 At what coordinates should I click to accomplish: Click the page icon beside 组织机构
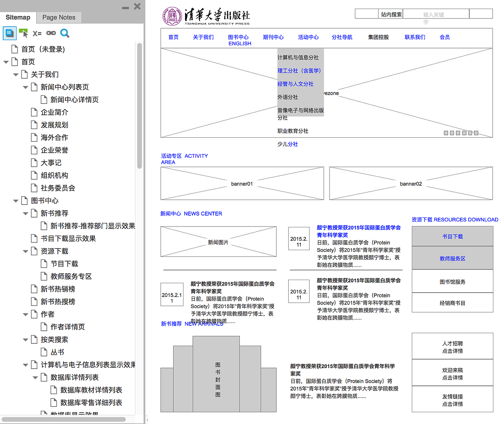pos(34,175)
